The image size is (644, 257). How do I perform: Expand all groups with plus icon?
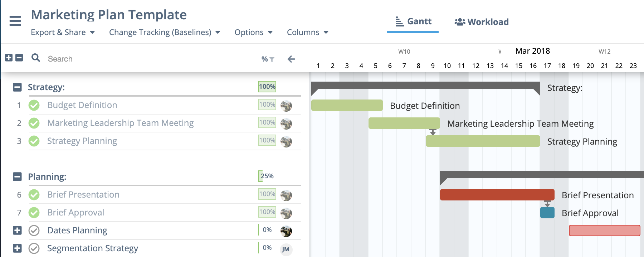[9, 58]
